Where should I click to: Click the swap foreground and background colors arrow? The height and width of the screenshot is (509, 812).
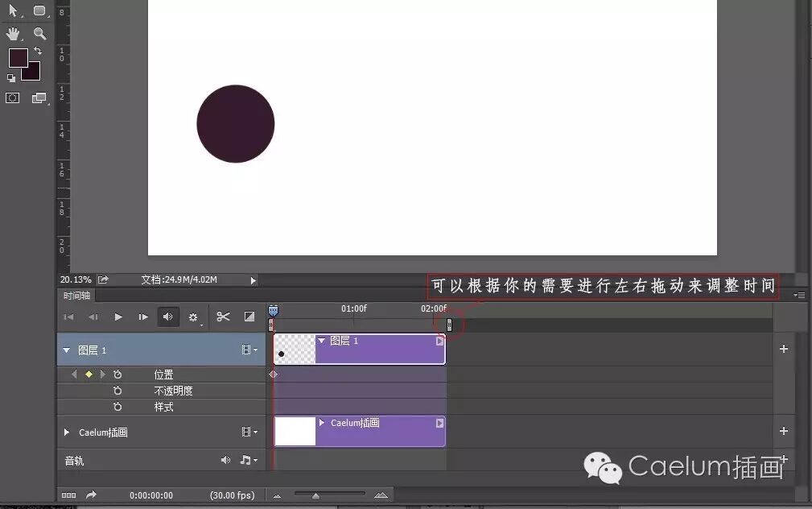coord(39,51)
